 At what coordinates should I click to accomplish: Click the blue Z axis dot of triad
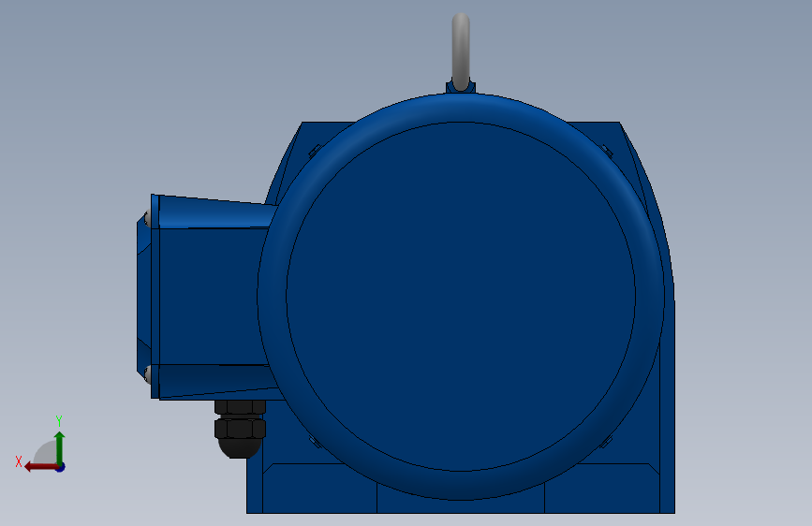click(x=61, y=467)
